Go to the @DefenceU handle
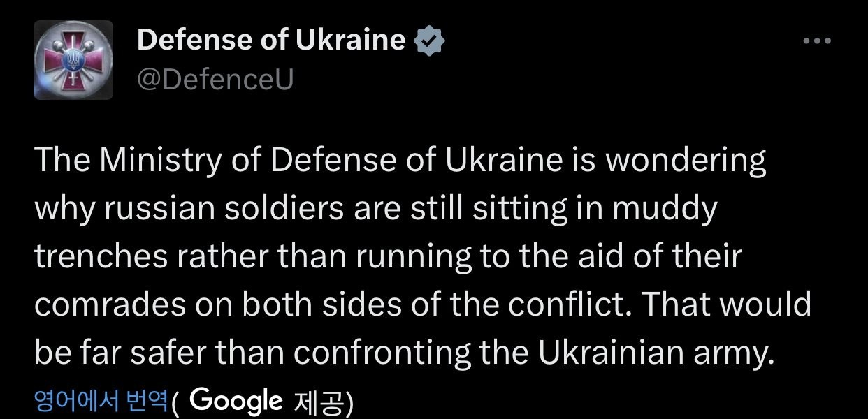This screenshot has width=868, height=419. point(215,80)
